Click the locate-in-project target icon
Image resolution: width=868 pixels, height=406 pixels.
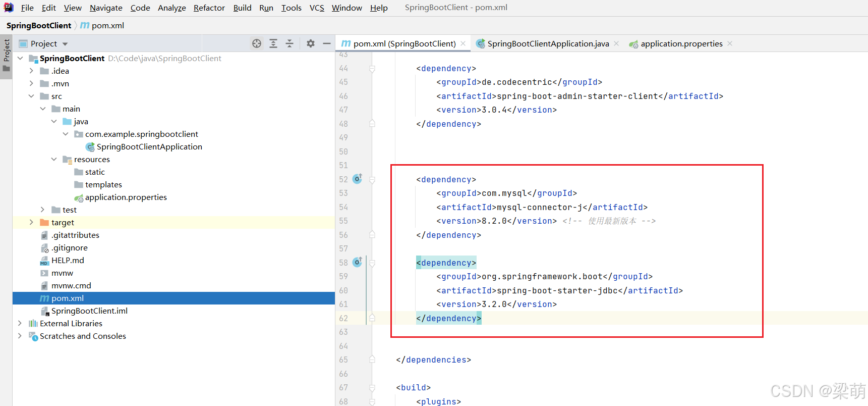click(x=257, y=43)
